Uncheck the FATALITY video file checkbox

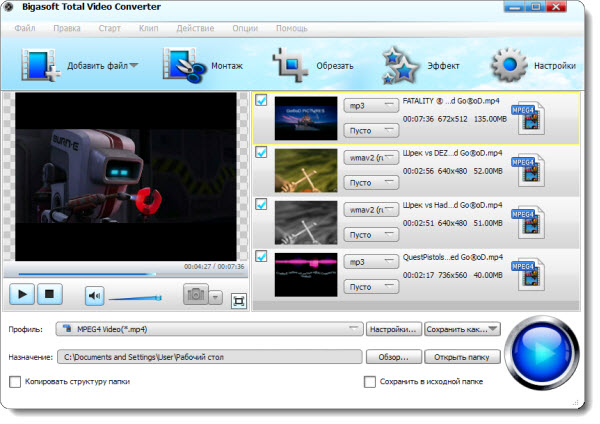click(261, 101)
